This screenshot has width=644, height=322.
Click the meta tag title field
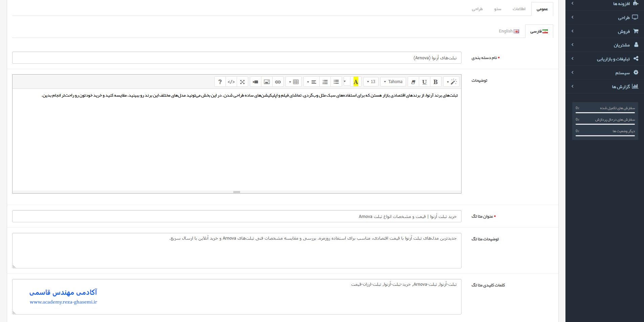[237, 216]
